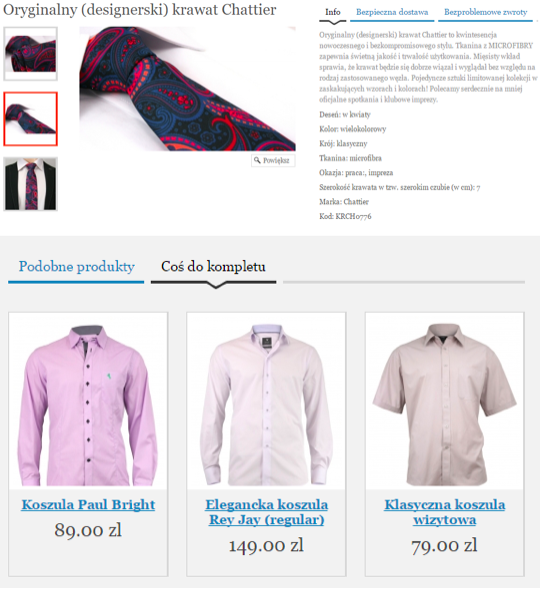Switch to the Podobne produkty tab
The width and height of the screenshot is (541, 593).
click(76, 267)
